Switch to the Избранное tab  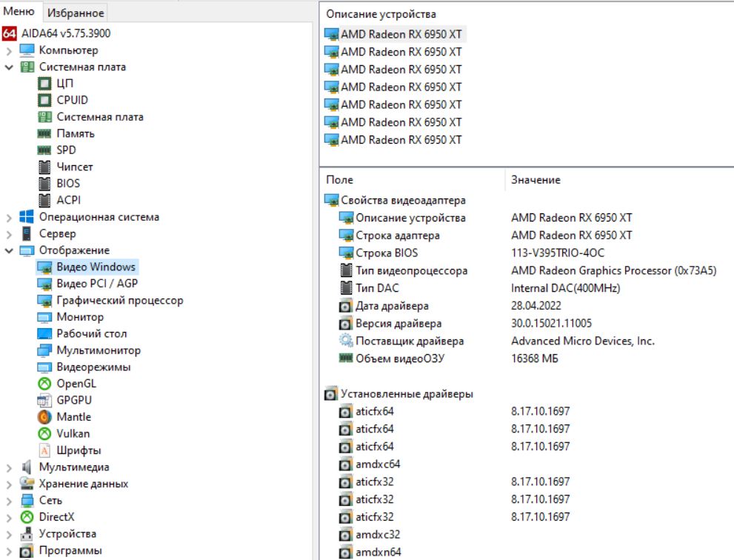76,13
